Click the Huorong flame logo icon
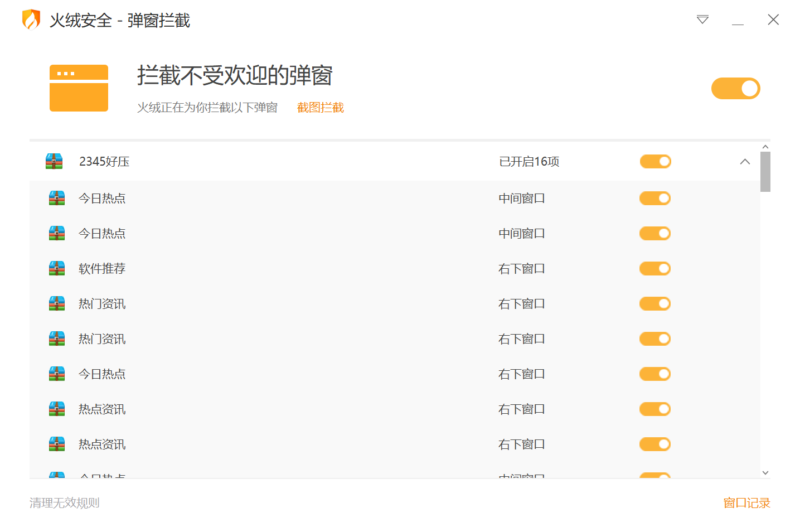800x527 pixels. (x=31, y=19)
